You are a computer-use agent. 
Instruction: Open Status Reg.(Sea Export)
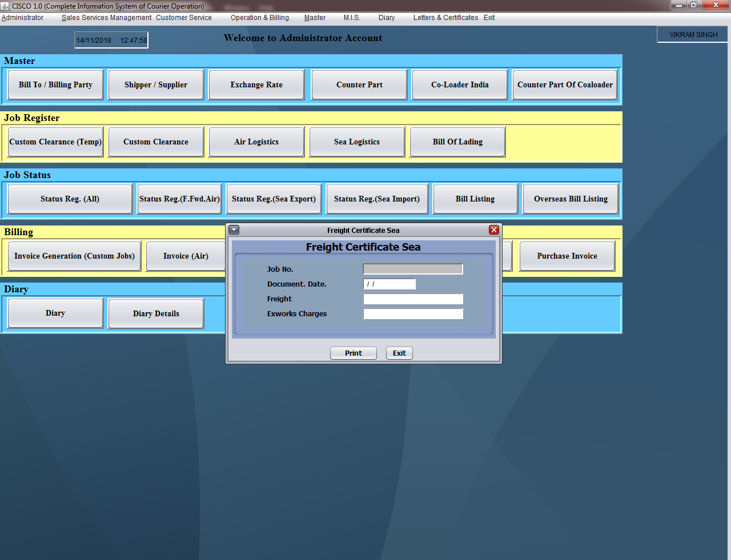pos(274,199)
